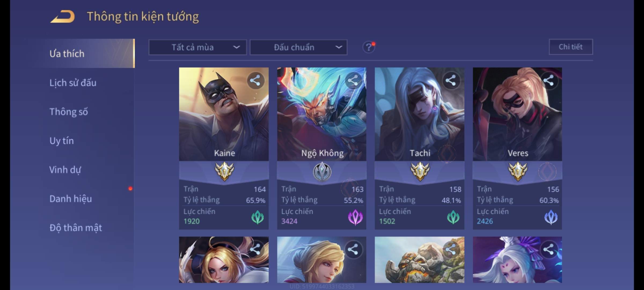Click Veres's blue Lực chiến emblem

[551, 217]
